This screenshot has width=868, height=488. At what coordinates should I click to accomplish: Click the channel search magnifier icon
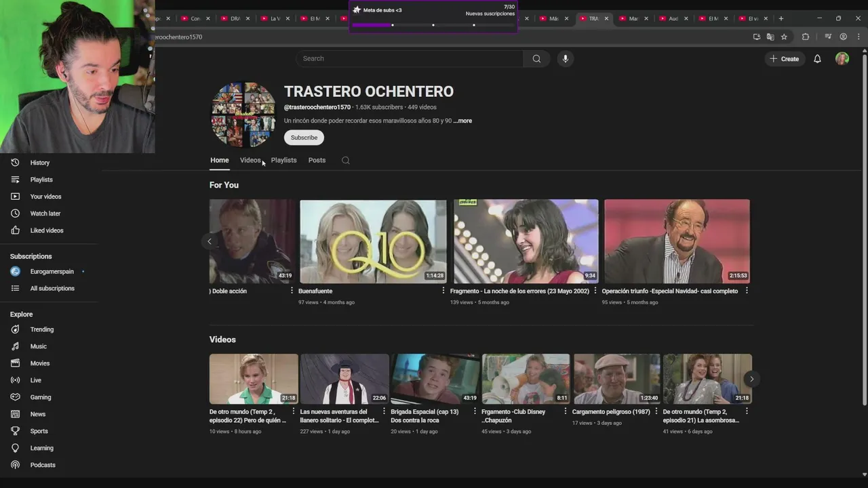pyautogui.click(x=346, y=161)
